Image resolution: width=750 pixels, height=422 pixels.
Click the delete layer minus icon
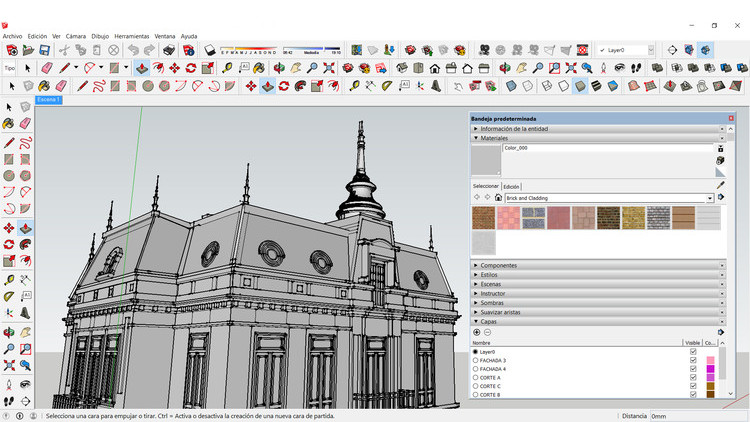click(487, 332)
